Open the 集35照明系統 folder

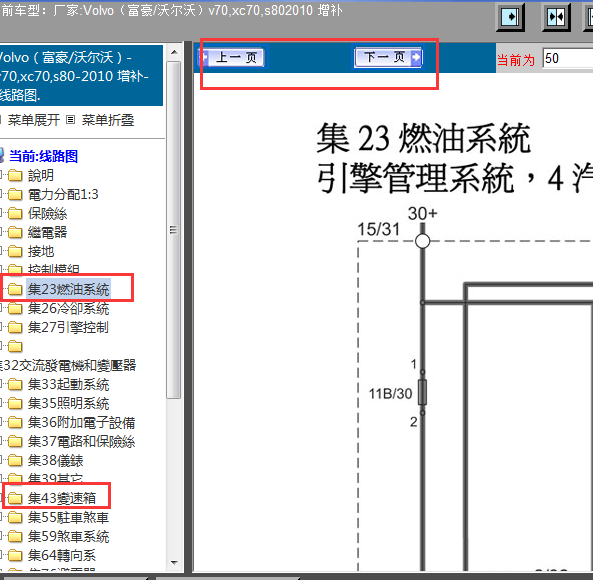point(68,403)
